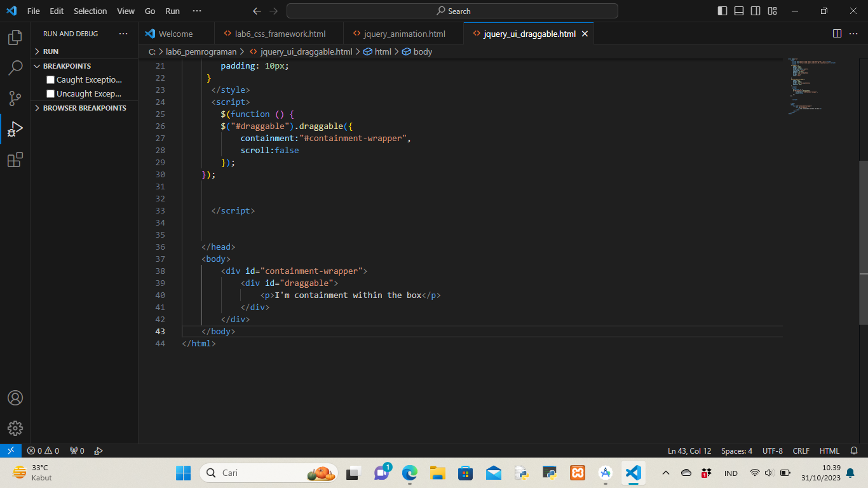Open the Extensions view
The image size is (868, 488).
pyautogui.click(x=15, y=160)
